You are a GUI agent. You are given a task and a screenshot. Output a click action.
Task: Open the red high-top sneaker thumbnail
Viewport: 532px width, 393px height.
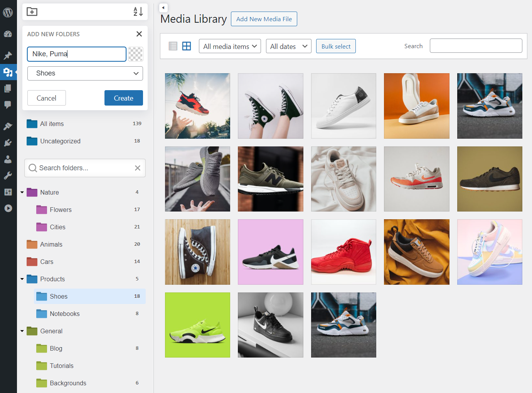(343, 252)
